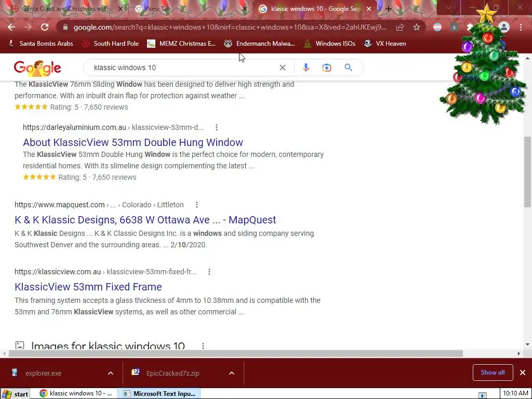Open the tab search dropdown chevron
The image size is (532, 399).
coord(448,7)
